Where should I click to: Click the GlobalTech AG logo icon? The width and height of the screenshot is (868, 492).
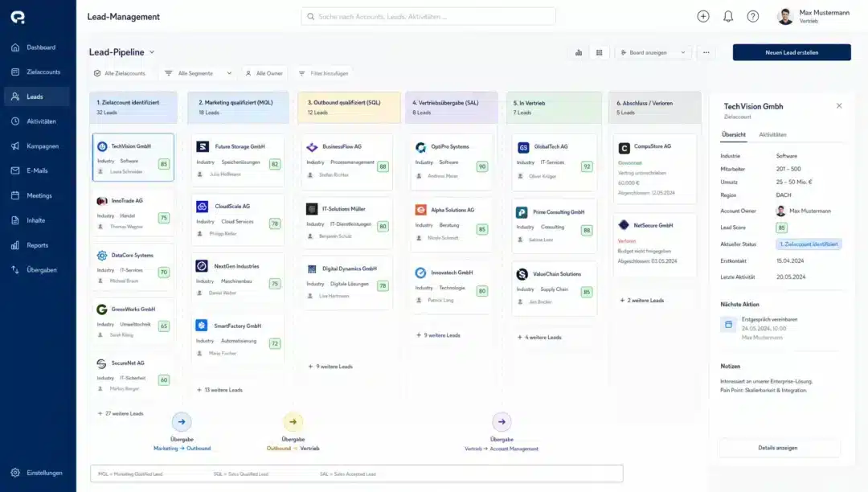[523, 147]
